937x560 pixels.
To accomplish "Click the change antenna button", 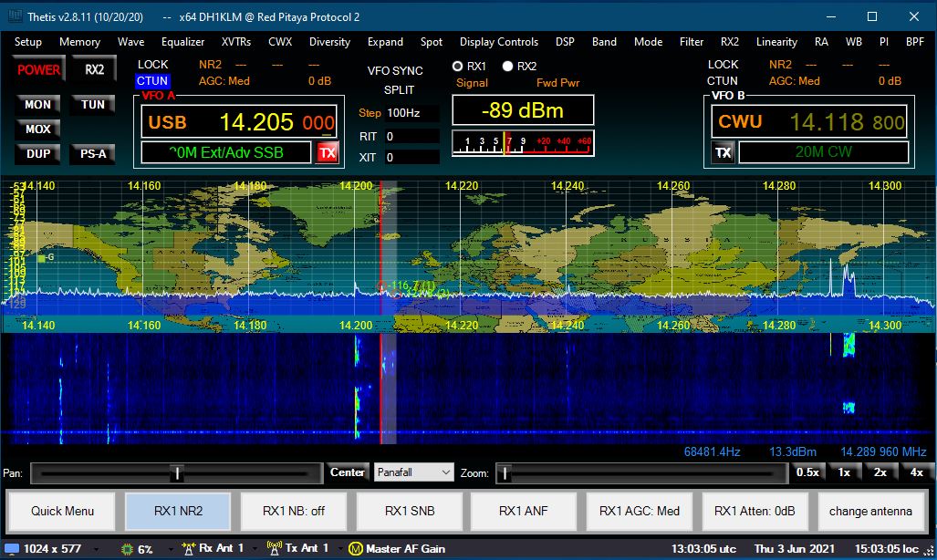I will [869, 512].
